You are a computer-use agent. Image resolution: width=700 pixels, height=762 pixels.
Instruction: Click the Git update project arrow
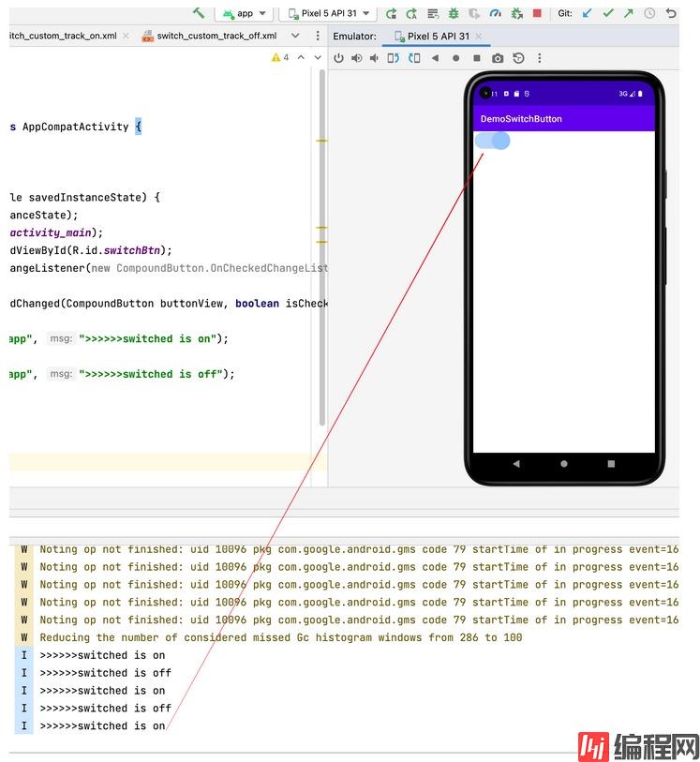[588, 13]
